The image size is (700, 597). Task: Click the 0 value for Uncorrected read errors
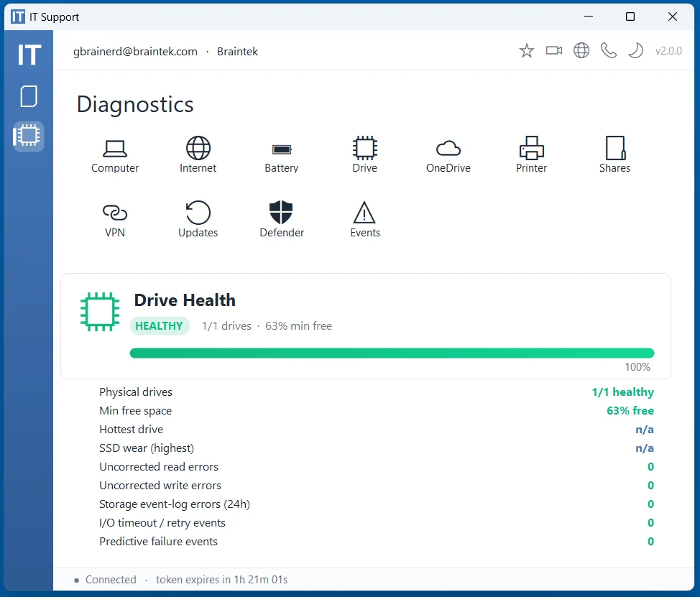click(651, 467)
